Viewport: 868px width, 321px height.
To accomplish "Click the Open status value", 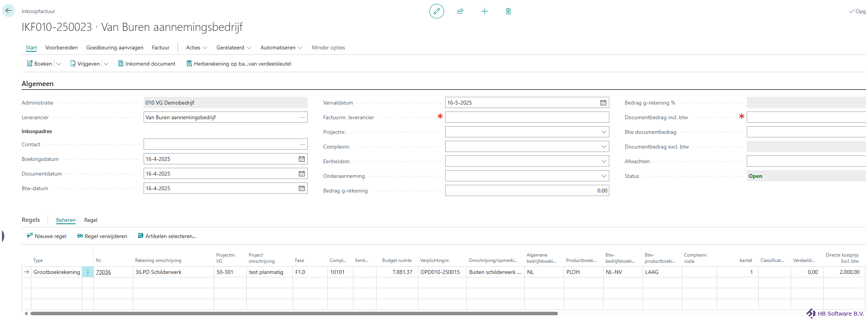I will [755, 176].
